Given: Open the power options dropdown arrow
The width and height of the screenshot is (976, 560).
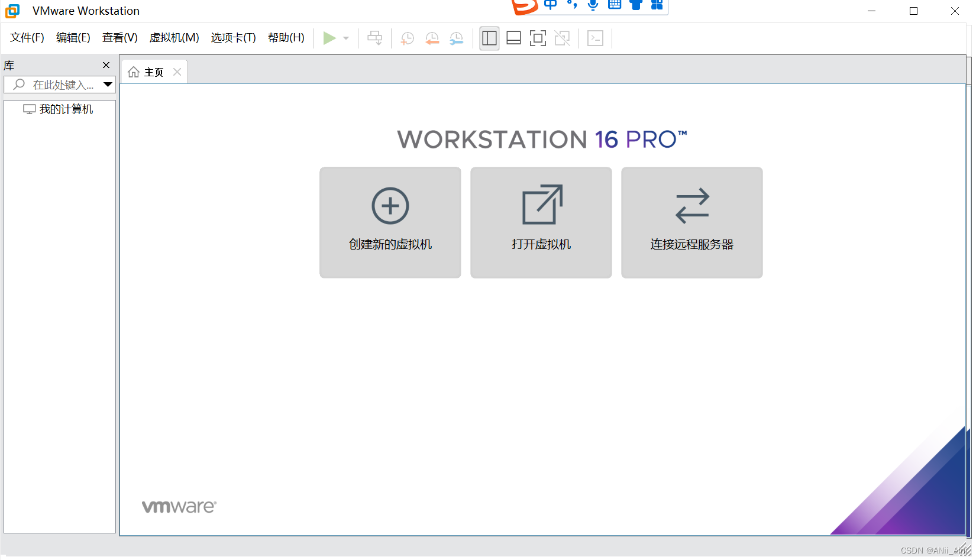Looking at the screenshot, I should click(346, 38).
